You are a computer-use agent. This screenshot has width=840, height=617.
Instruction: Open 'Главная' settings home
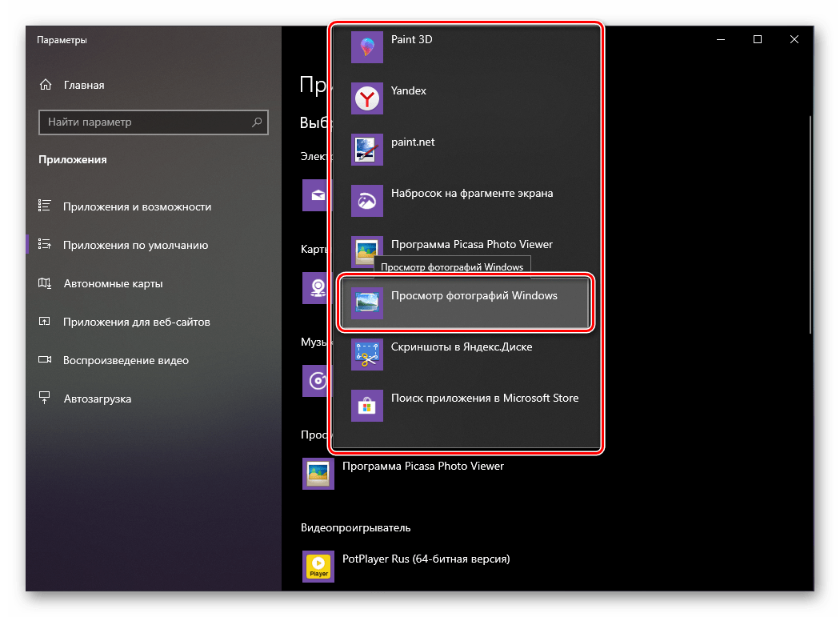[84, 85]
